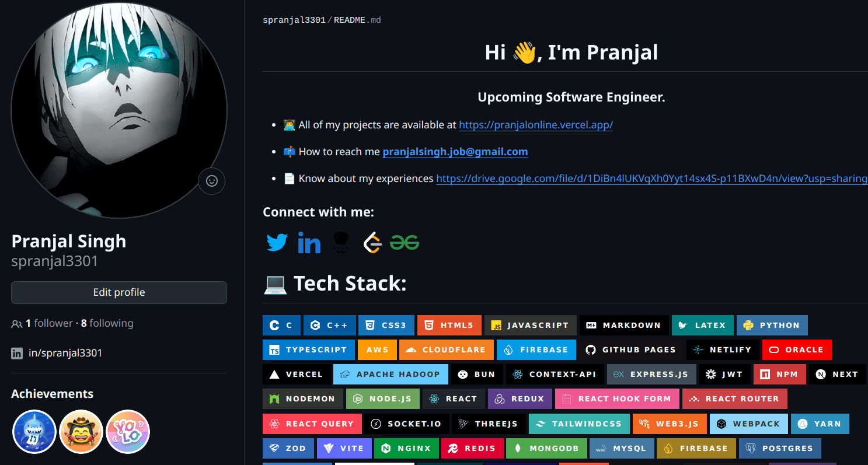Click the Vercel badge

(297, 374)
